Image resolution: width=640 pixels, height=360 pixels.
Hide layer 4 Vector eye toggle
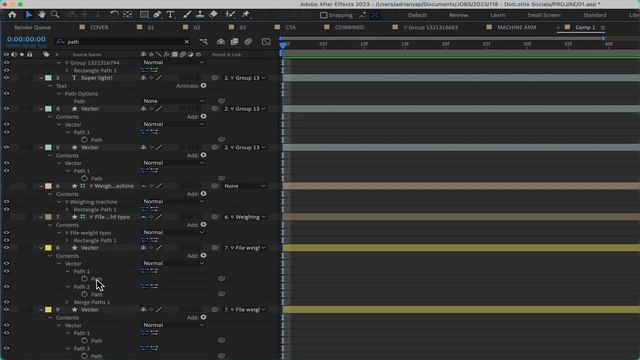pos(6,109)
